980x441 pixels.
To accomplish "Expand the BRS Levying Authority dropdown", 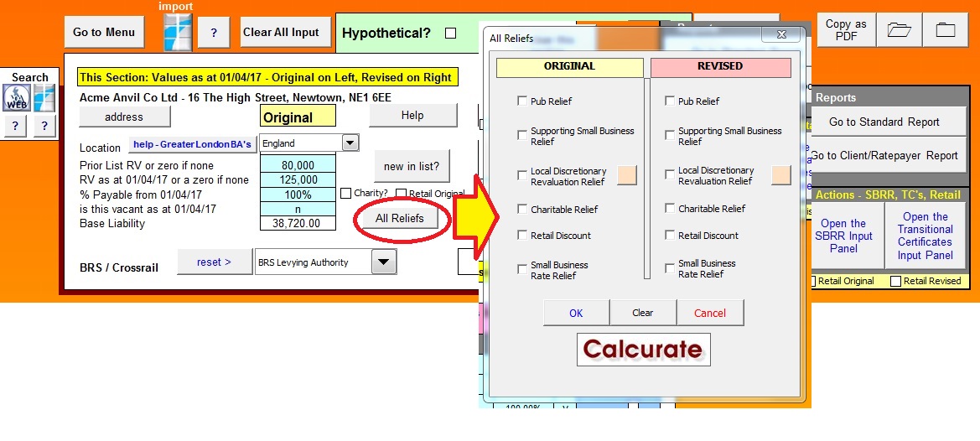I will click(383, 262).
